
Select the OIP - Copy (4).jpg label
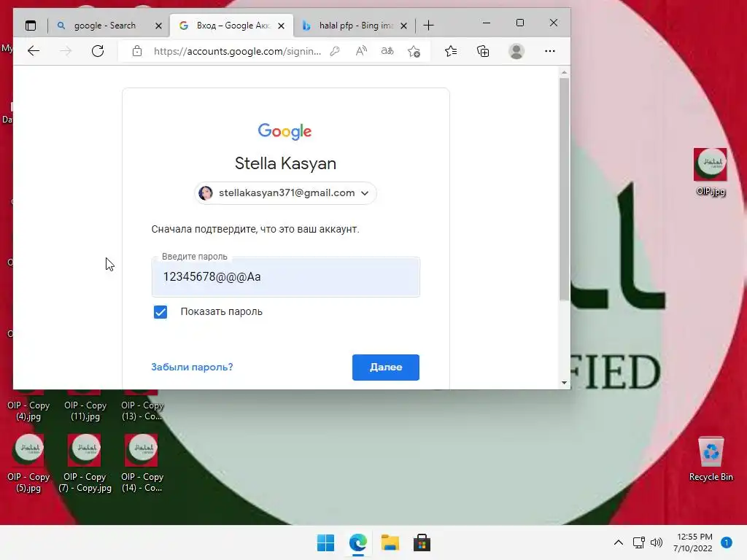(28, 411)
